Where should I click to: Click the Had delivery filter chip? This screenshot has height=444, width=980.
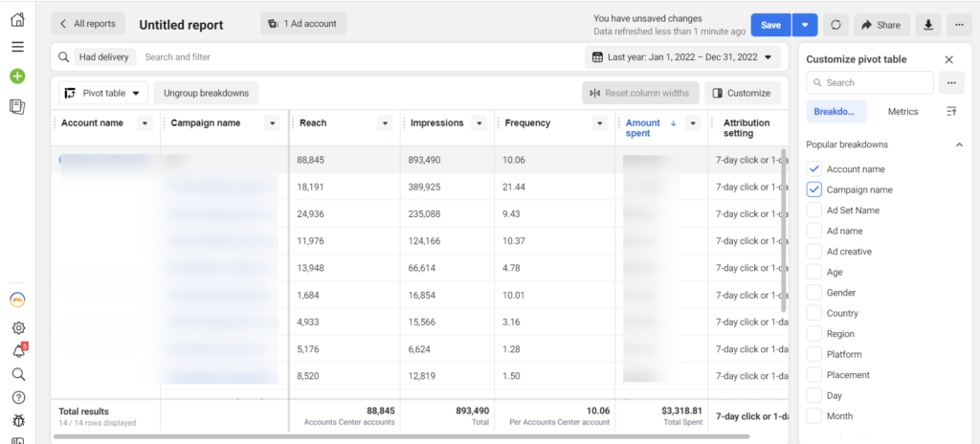click(x=104, y=56)
